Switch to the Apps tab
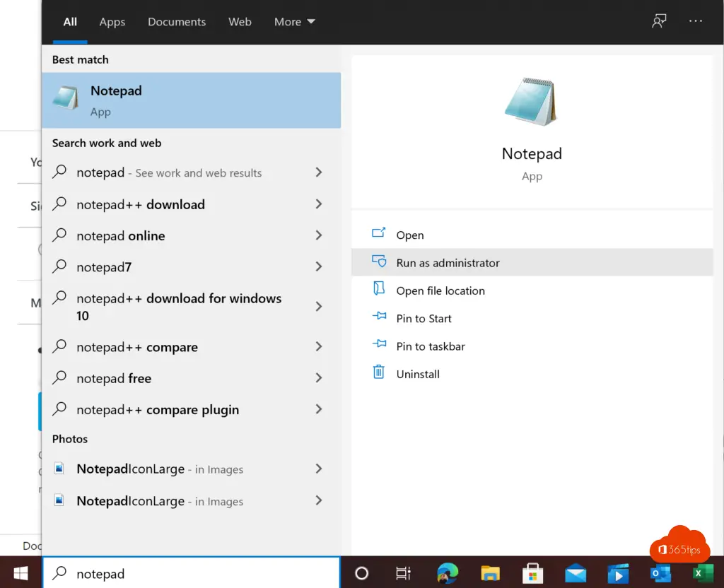724x588 pixels. pos(112,22)
